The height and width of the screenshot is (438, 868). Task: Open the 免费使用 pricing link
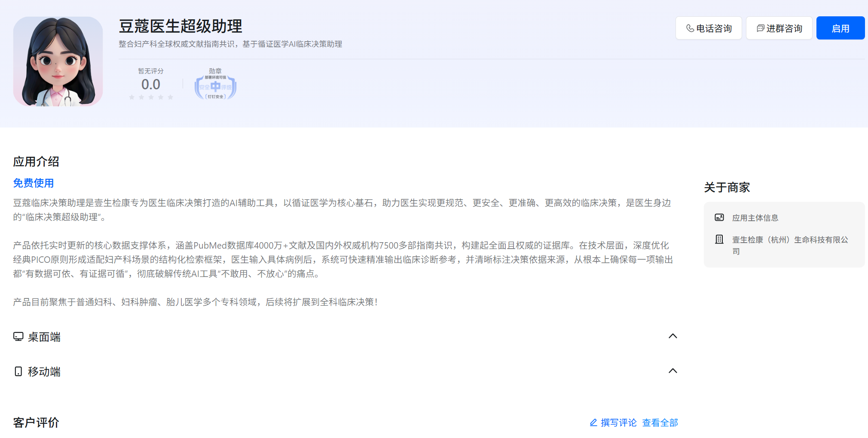pyautogui.click(x=33, y=183)
